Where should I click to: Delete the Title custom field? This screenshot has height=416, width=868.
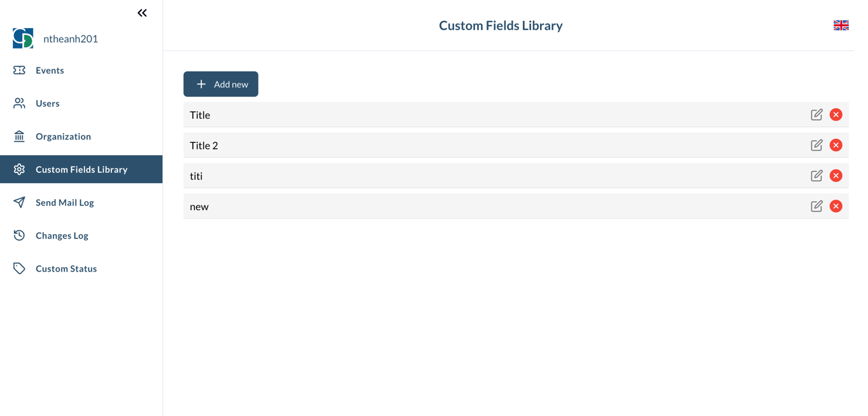click(836, 114)
